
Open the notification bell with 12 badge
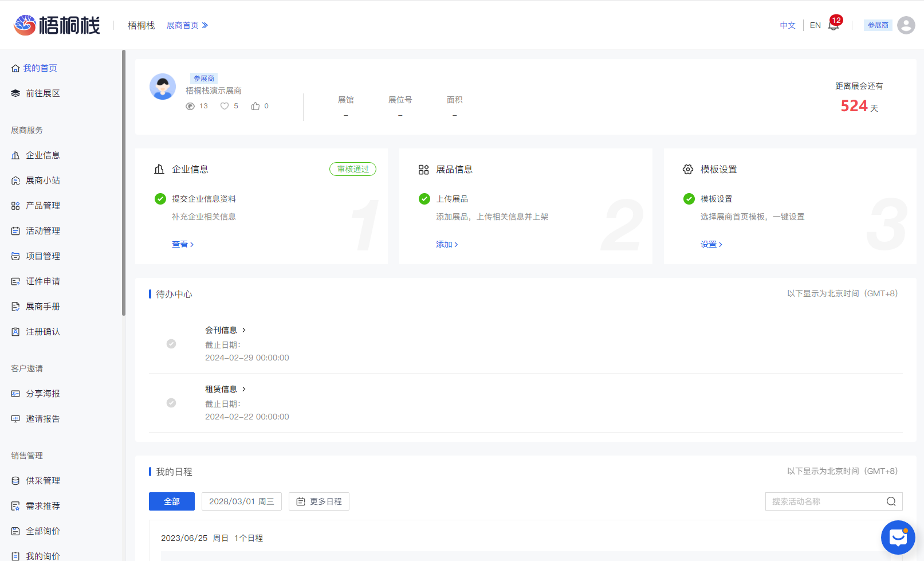833,25
